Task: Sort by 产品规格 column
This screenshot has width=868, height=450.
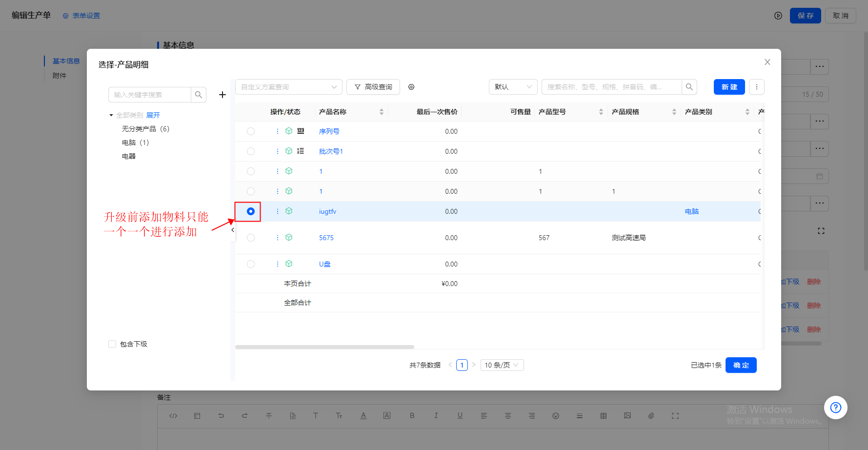Action: 674,112
